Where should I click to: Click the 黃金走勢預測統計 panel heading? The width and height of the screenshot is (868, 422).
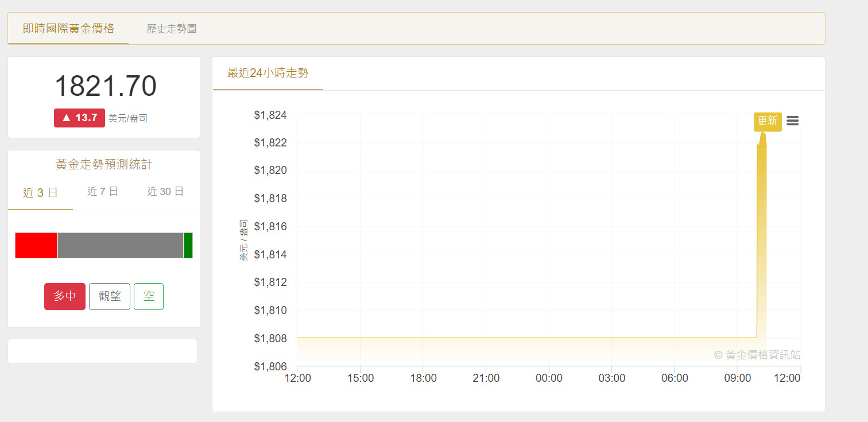click(104, 165)
